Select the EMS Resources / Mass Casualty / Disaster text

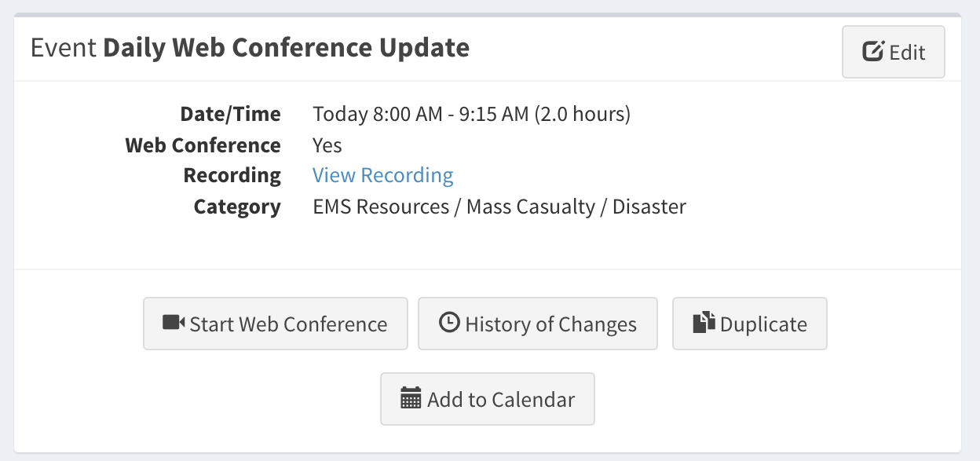tap(499, 207)
